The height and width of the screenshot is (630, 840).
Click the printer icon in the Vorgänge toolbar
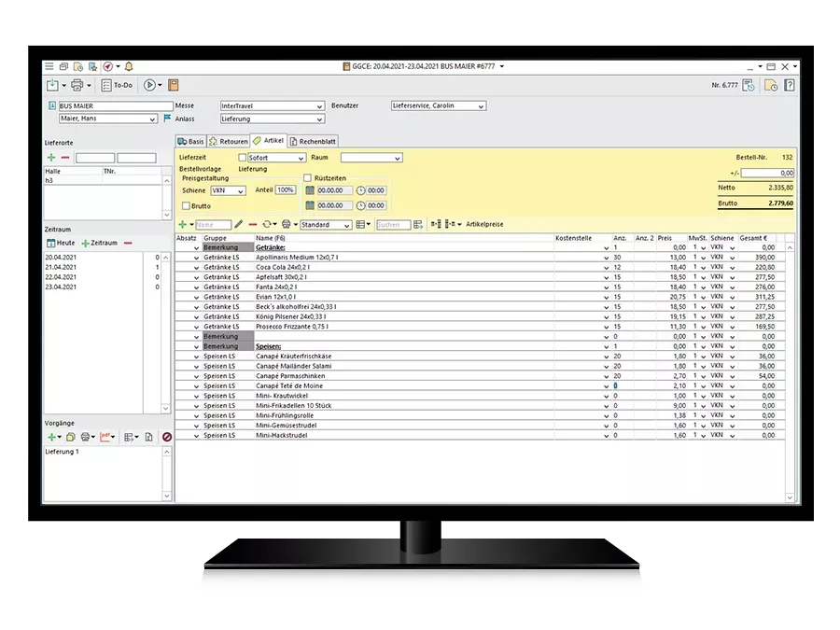(86, 437)
